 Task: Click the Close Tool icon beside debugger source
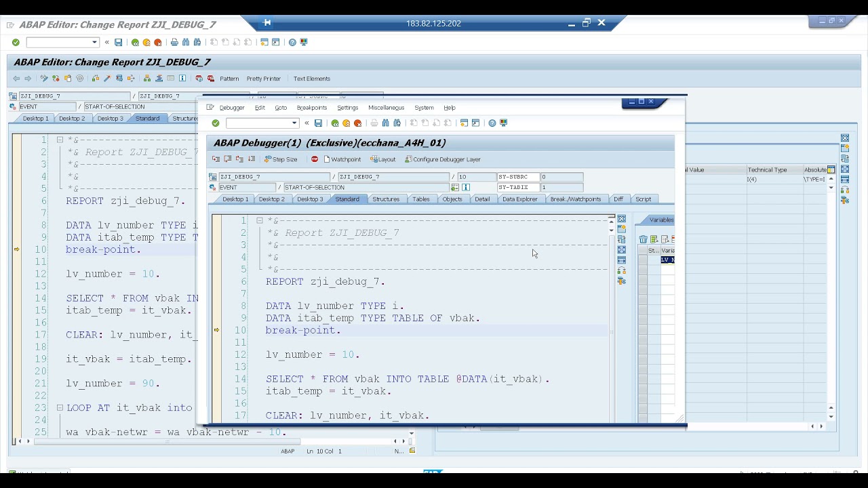[621, 219]
